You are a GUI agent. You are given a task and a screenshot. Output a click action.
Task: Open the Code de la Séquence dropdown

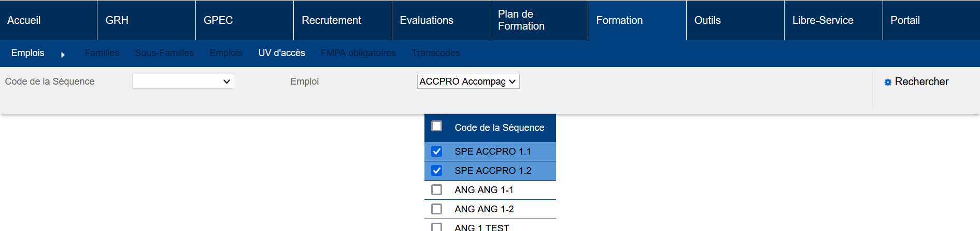click(183, 81)
